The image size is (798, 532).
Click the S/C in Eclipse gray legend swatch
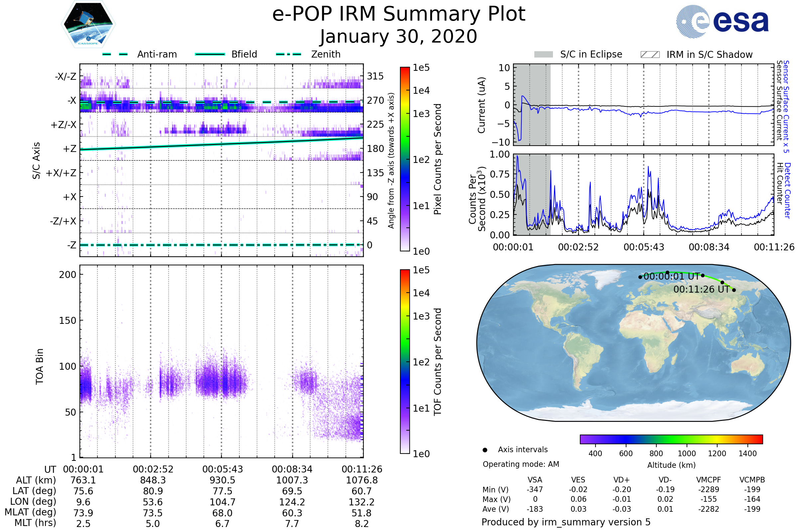point(543,55)
